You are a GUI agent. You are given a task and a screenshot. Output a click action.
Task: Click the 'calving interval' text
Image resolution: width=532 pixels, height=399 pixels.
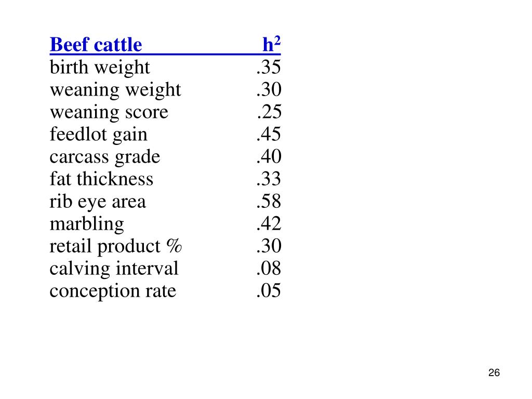tap(114, 269)
